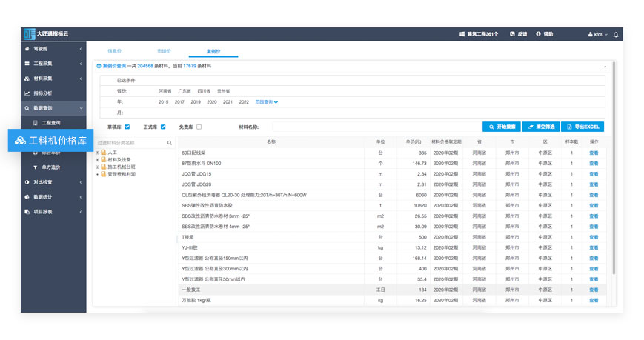This screenshot has height=340, width=644.
Task: Enable the 免费库 checkbox
Action: click(199, 127)
